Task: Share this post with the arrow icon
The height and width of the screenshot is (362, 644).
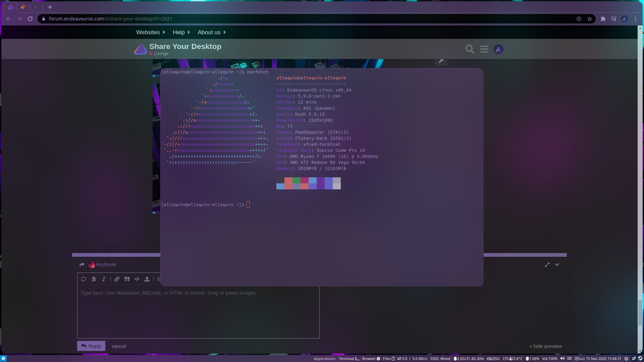Action: coord(82,264)
